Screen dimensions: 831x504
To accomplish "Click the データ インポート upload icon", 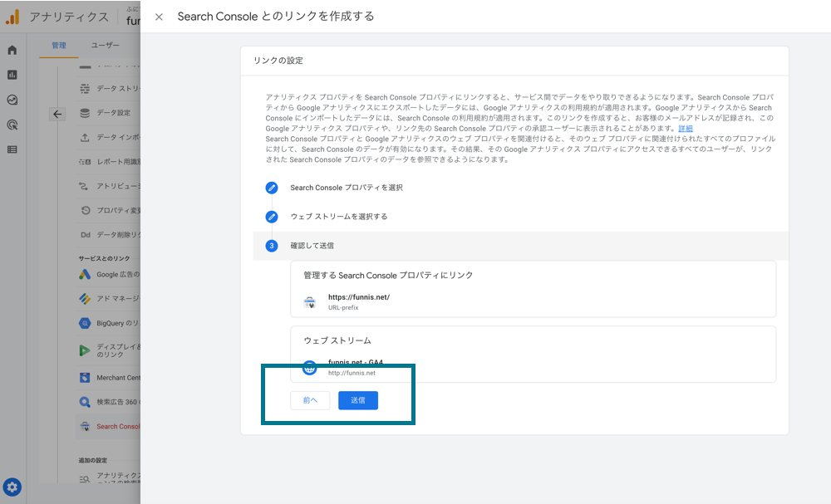I will [x=85, y=137].
